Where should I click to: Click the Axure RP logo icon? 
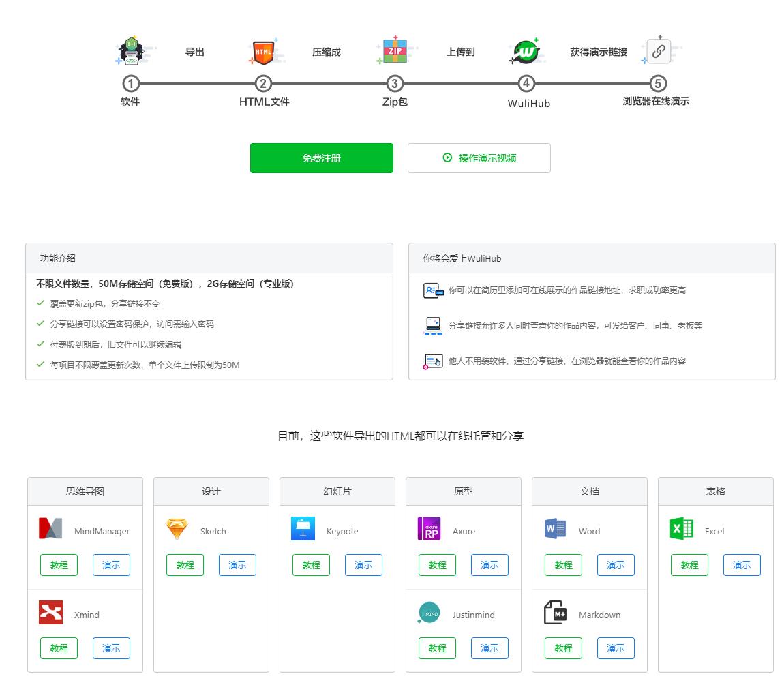pyautogui.click(x=429, y=528)
